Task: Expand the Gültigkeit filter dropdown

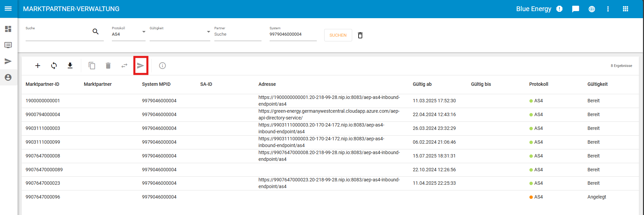Action: click(208, 32)
